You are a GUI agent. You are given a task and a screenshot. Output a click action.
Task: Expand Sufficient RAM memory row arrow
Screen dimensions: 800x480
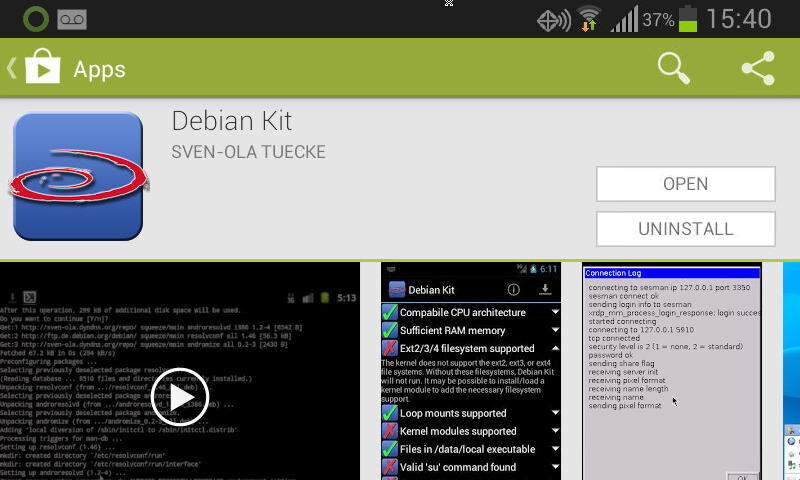coord(555,330)
